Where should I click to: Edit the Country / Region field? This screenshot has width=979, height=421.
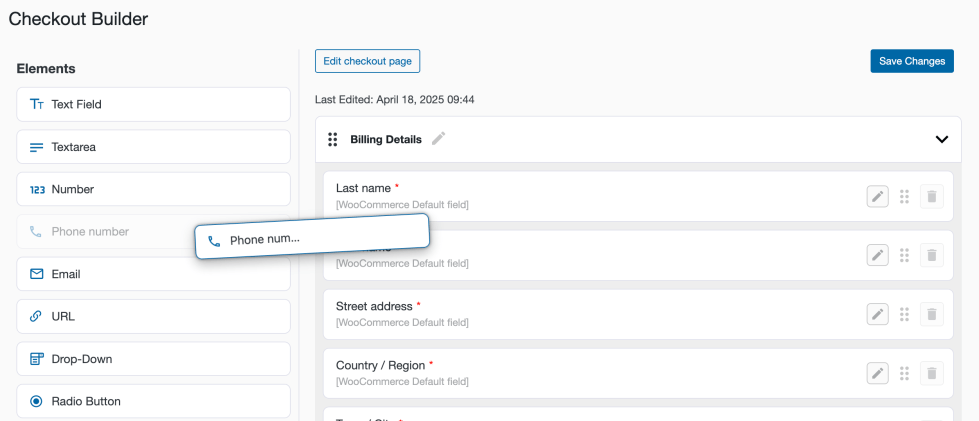877,373
